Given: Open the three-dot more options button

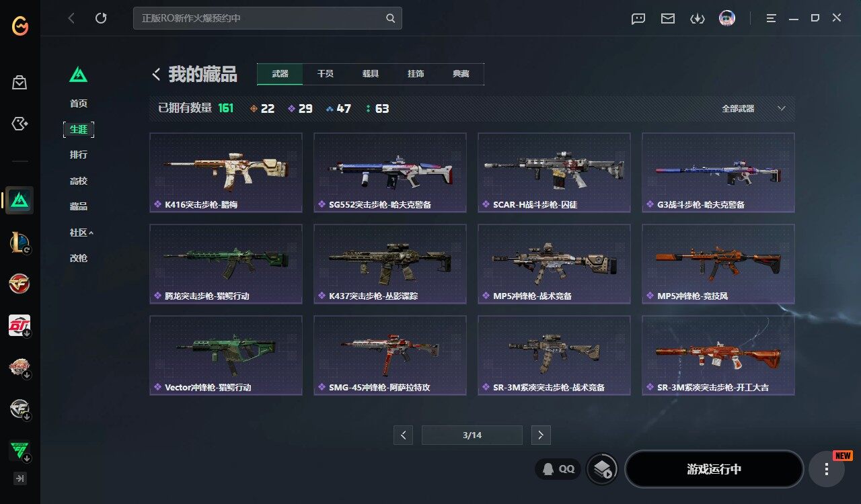Looking at the screenshot, I should click(827, 469).
